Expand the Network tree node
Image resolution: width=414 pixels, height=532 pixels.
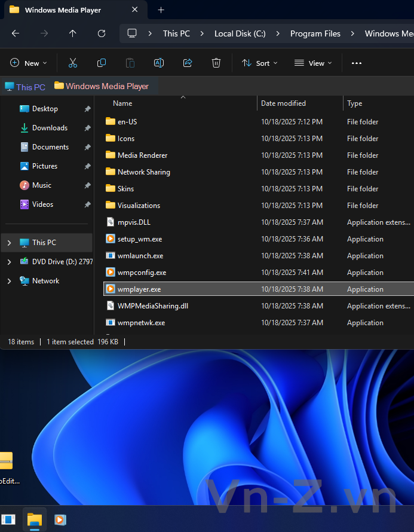[x=9, y=281]
